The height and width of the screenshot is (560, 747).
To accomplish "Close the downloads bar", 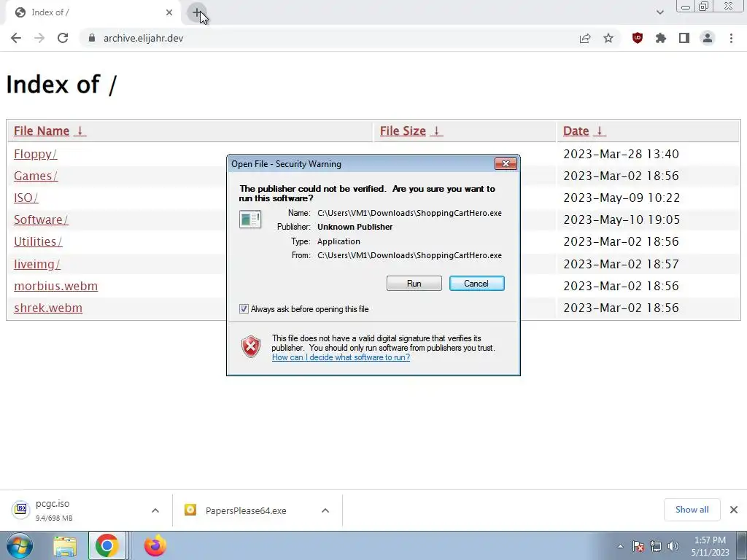I will [x=734, y=510].
